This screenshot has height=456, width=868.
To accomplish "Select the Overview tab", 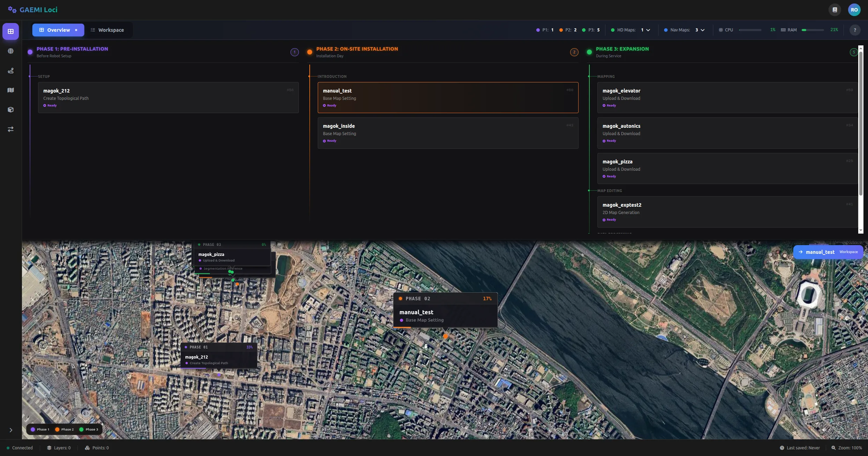I will [58, 30].
